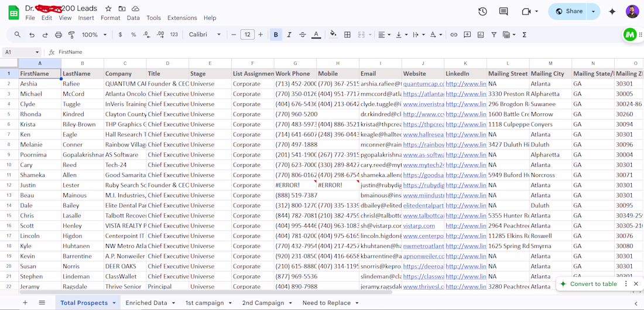
Task: Select the Paint format roller icon
Action: click(x=71, y=35)
